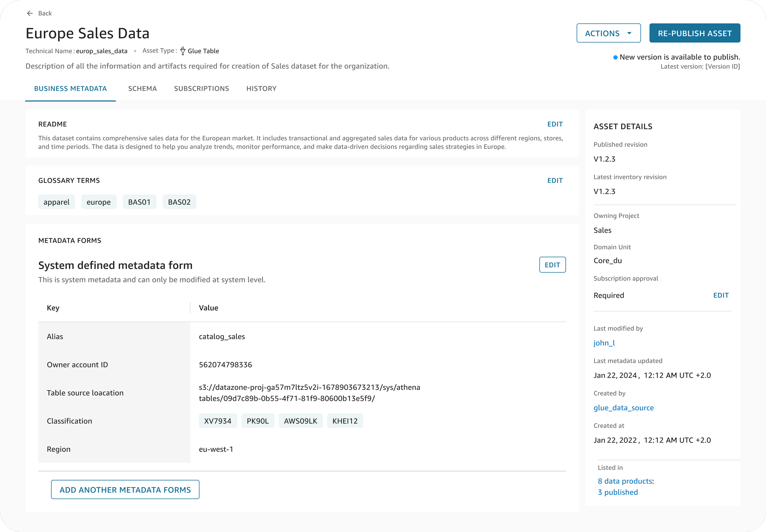
Task: Click the XV7934 classification tag
Action: (218, 421)
